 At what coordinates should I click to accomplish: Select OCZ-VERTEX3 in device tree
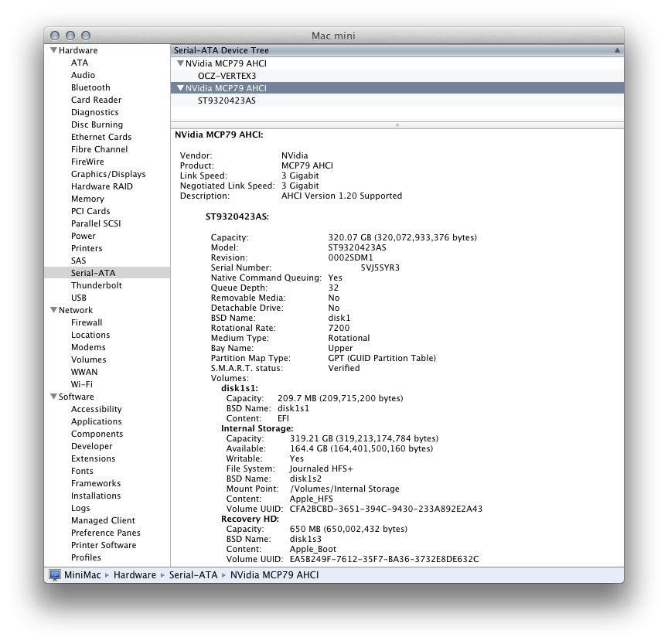pos(227,76)
